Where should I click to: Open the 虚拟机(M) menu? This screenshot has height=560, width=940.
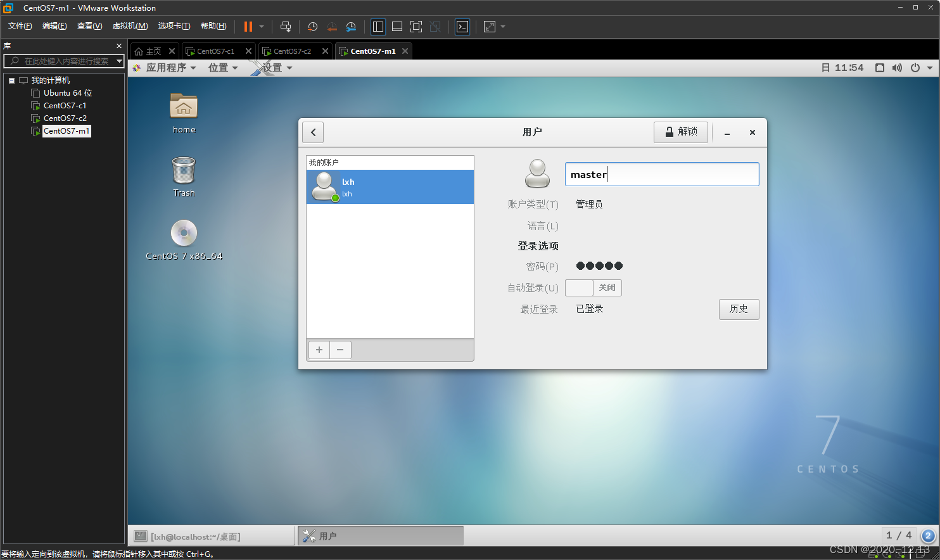tap(130, 26)
